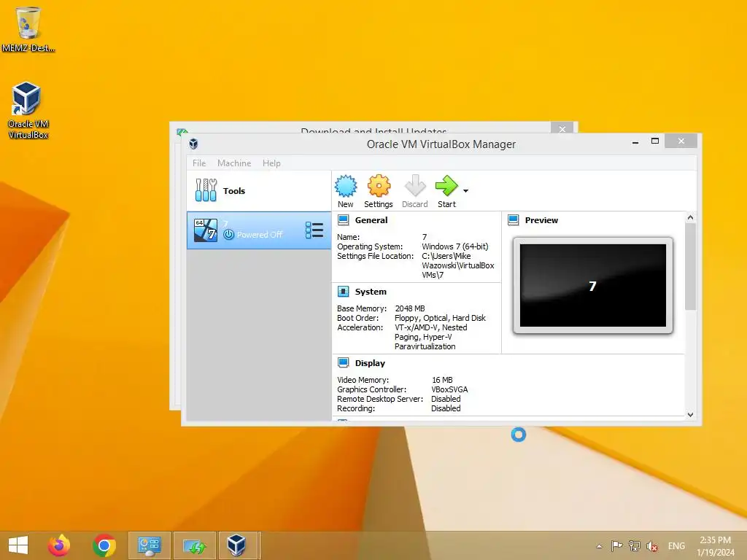
Task: Click the Recording "Disabled" value
Action: click(x=446, y=408)
